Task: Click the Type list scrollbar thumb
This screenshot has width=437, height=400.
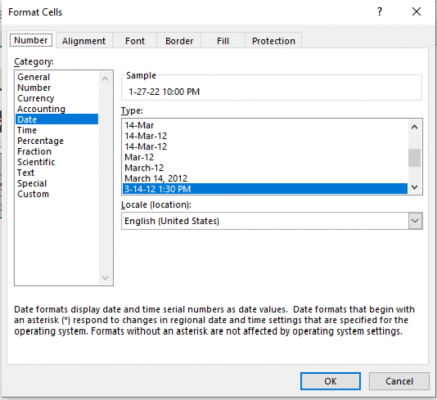Action: click(414, 158)
